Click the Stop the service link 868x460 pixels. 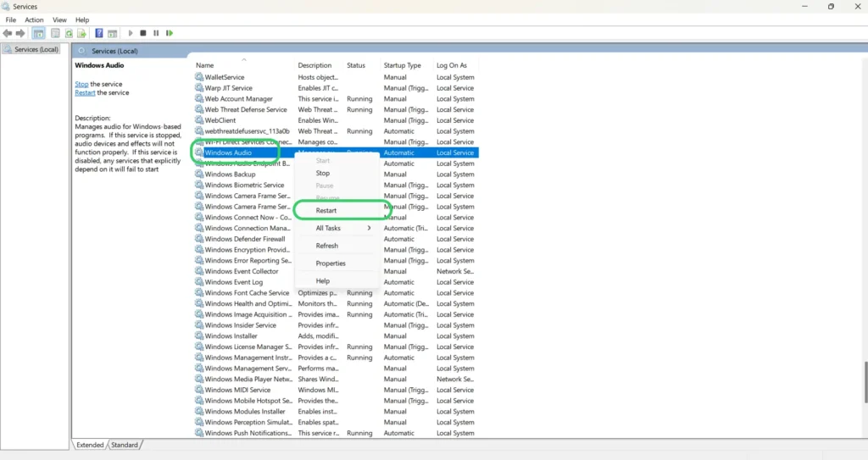81,84
